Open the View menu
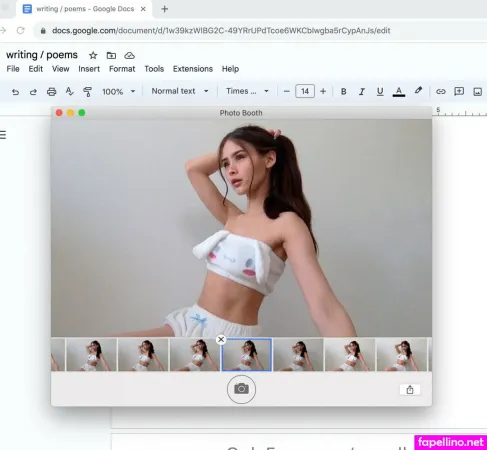 61,69
